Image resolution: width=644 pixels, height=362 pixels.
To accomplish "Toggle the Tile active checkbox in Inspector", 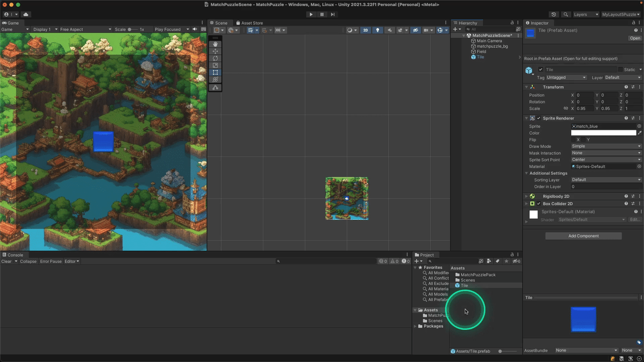I will tap(540, 70).
